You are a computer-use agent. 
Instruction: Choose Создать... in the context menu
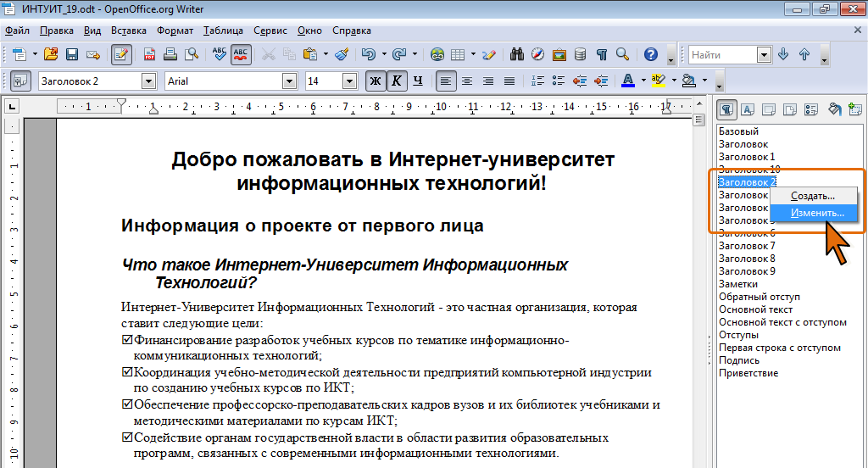[x=814, y=196]
